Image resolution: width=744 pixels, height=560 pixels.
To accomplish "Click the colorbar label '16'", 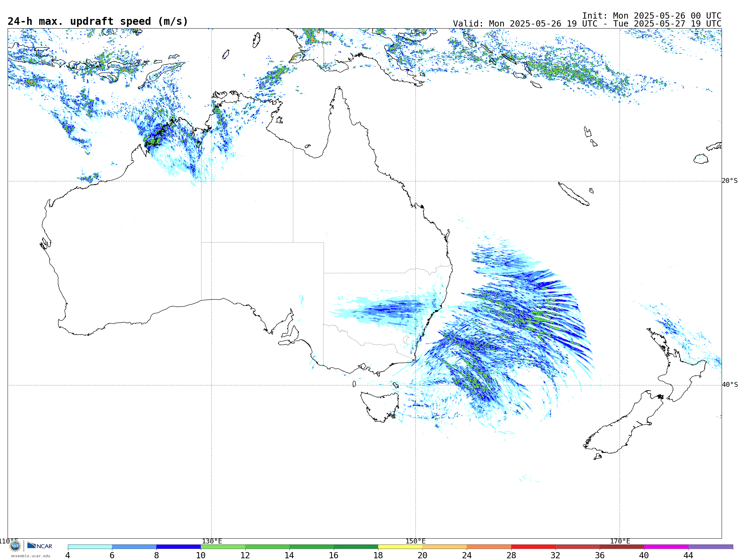I will (334, 555).
